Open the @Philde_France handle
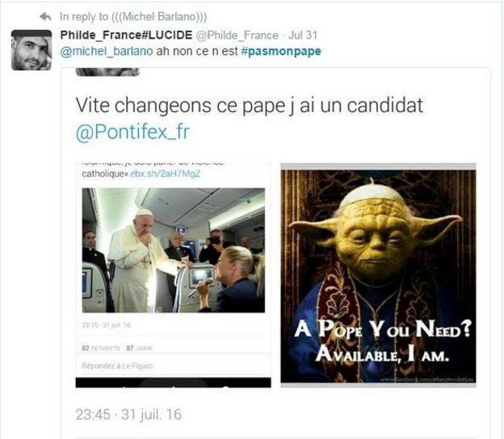Image resolution: width=504 pixels, height=439 pixels. (237, 35)
